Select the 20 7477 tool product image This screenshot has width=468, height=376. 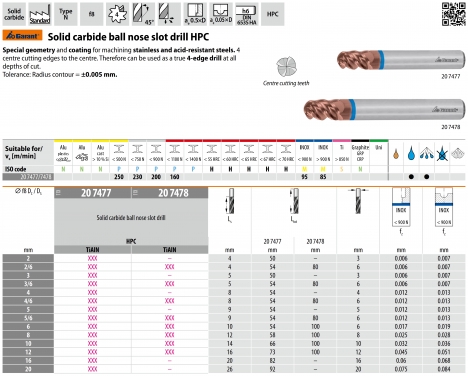click(401, 60)
